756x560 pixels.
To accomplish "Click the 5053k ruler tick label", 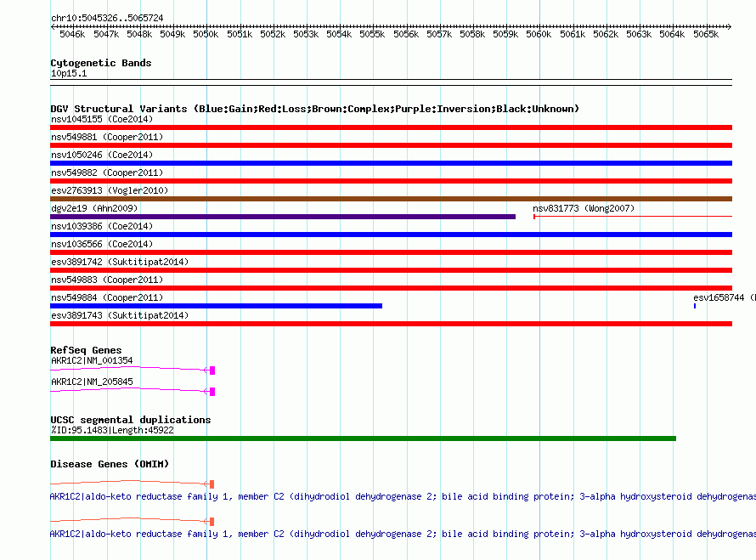I will pyautogui.click(x=306, y=34).
